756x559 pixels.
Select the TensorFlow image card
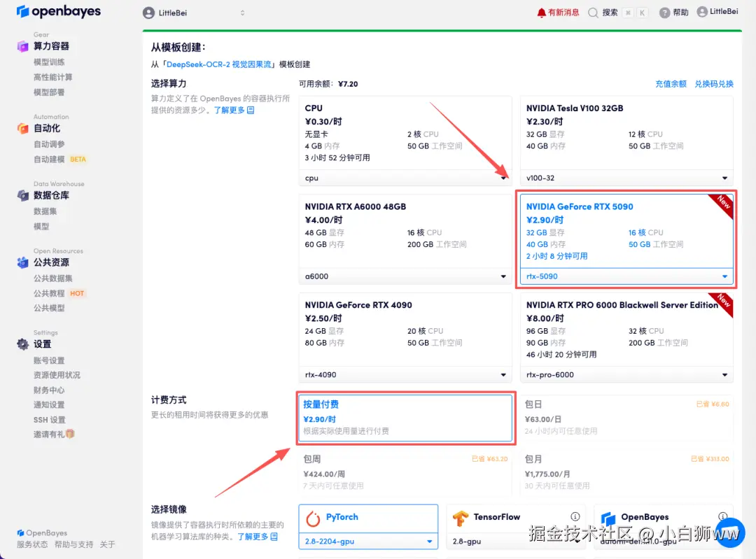pos(515,527)
